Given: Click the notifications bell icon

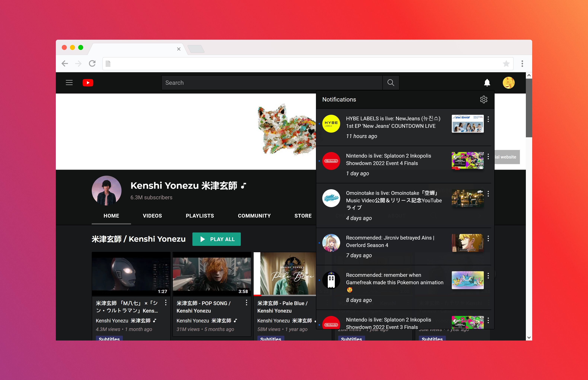Looking at the screenshot, I should click(487, 83).
